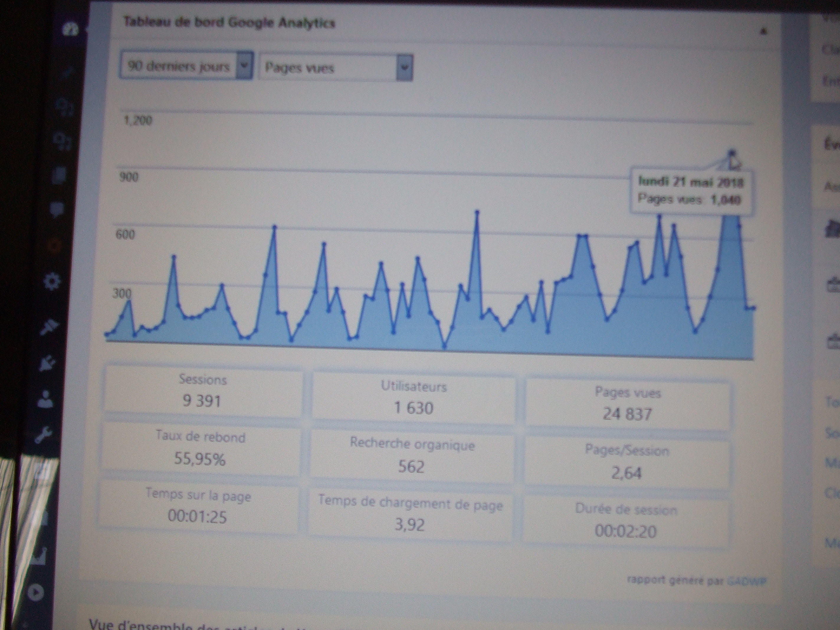Click the 'Temps sur la page' label
The width and height of the screenshot is (840, 630).
click(x=198, y=495)
